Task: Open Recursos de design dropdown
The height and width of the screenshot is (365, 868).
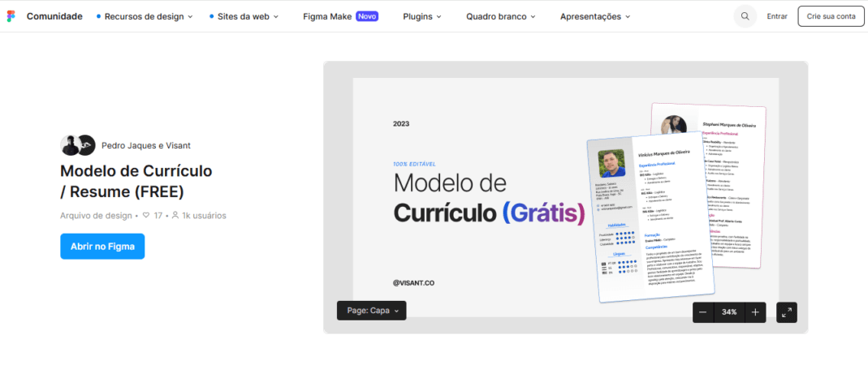Action: coord(145,16)
